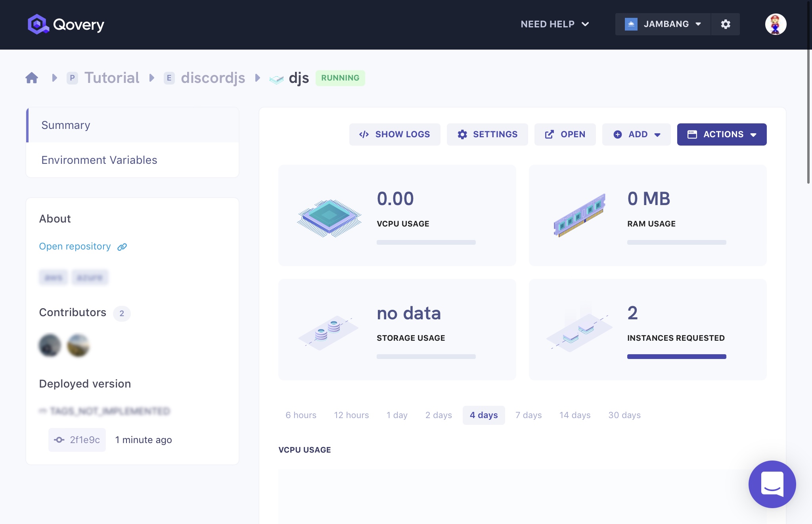The image size is (812, 524).
Task: Click the Instances Requested progress bar
Action: [676, 357]
